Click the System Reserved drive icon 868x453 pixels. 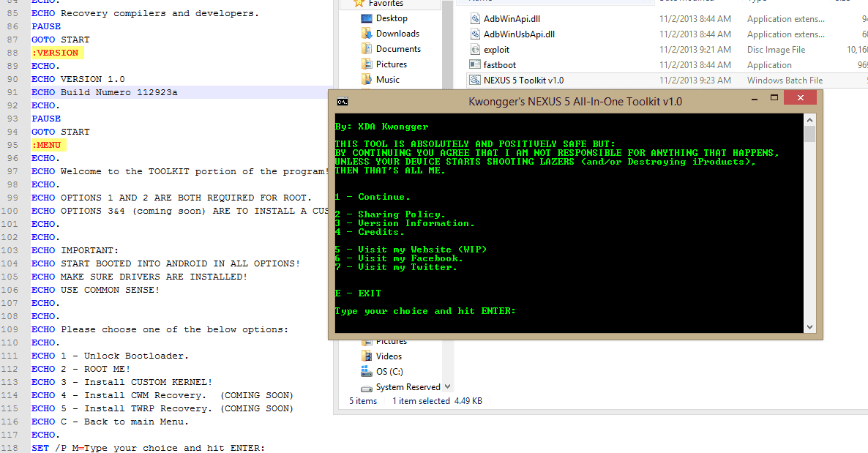pyautogui.click(x=367, y=388)
